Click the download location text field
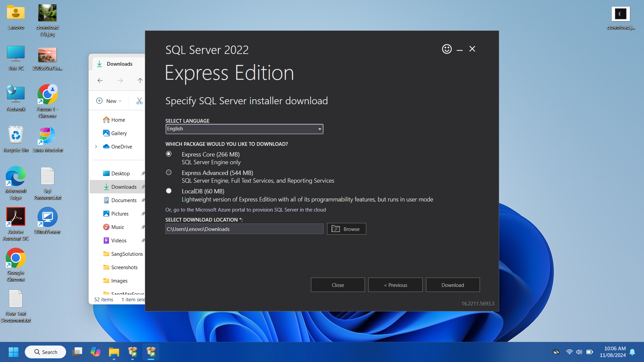The height and width of the screenshot is (362, 644). point(244,229)
